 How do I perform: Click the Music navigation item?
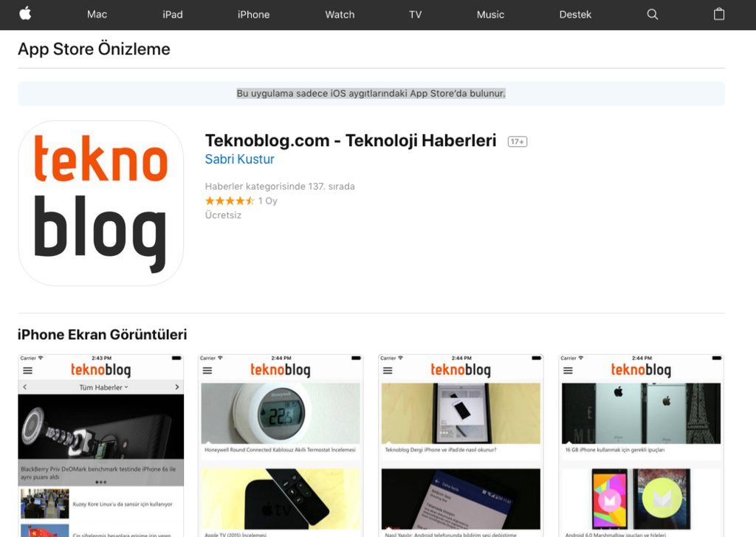pyautogui.click(x=490, y=15)
